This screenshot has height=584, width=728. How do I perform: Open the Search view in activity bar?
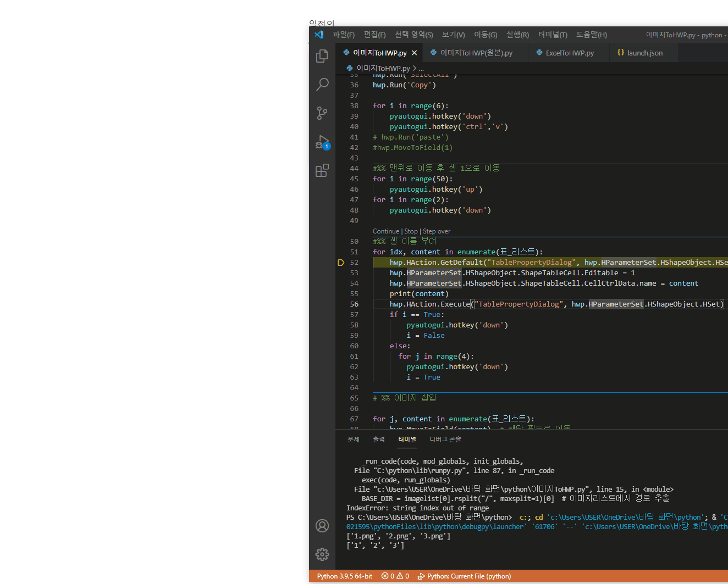point(322,85)
